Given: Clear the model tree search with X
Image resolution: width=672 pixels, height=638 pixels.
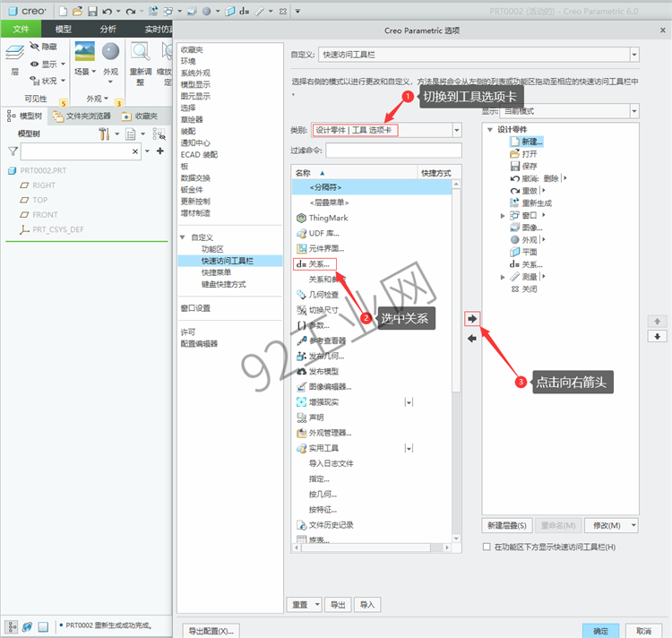Looking at the screenshot, I should coord(135,151).
